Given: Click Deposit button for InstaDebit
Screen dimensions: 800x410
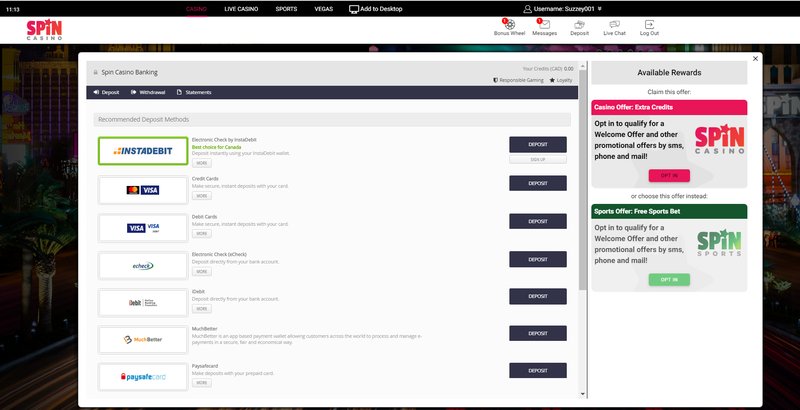Looking at the screenshot, I should tap(538, 144).
